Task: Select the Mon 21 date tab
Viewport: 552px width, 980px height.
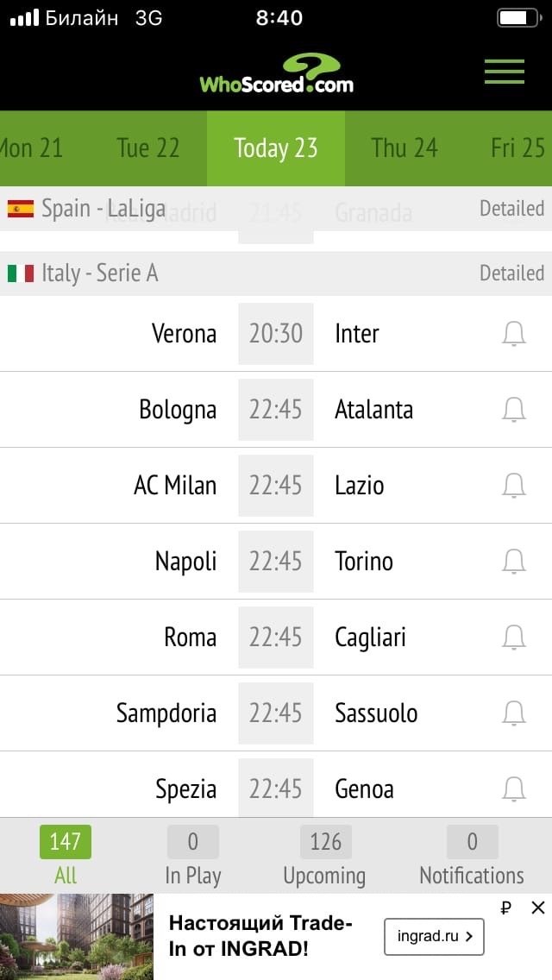Action: point(31,148)
